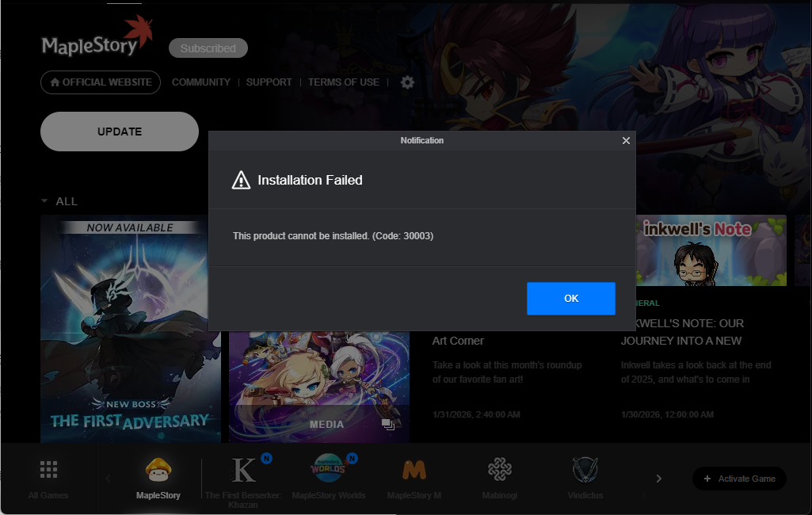Select the MapleStory mushroom icon

158,471
